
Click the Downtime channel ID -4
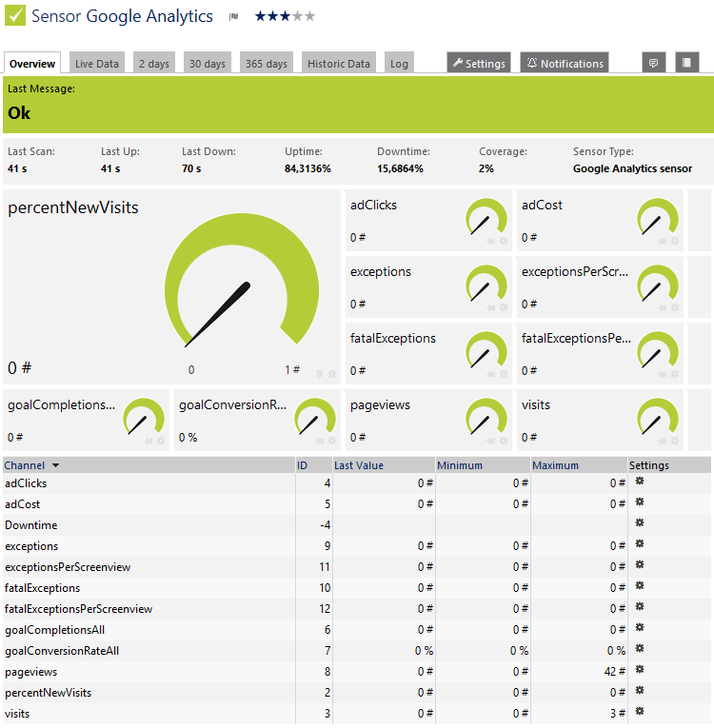tap(326, 525)
